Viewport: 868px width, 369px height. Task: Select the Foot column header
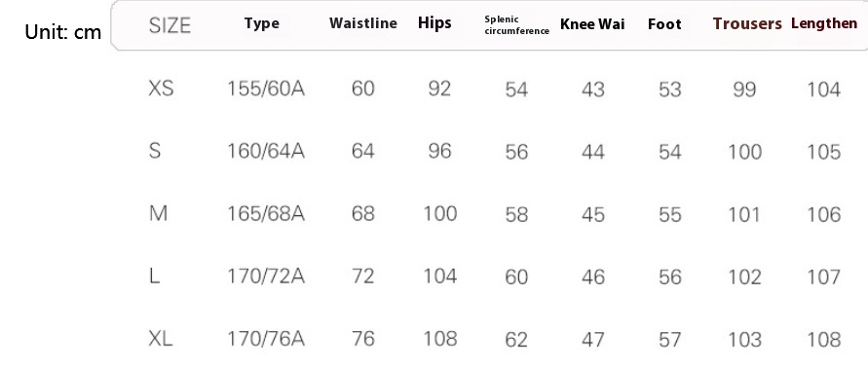coord(664,24)
